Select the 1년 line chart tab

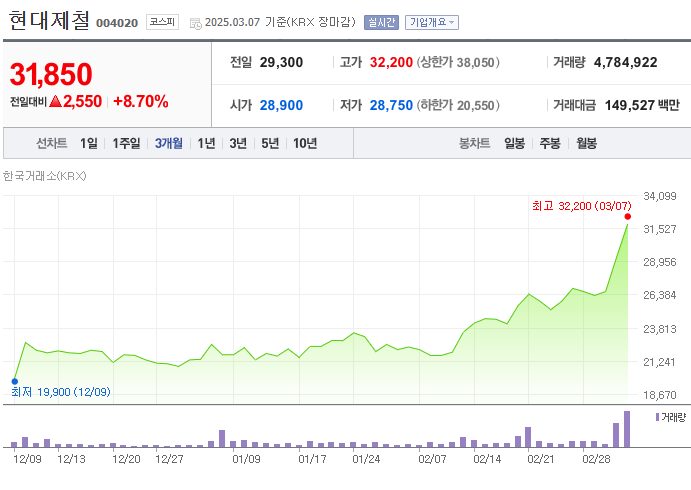tap(206, 143)
